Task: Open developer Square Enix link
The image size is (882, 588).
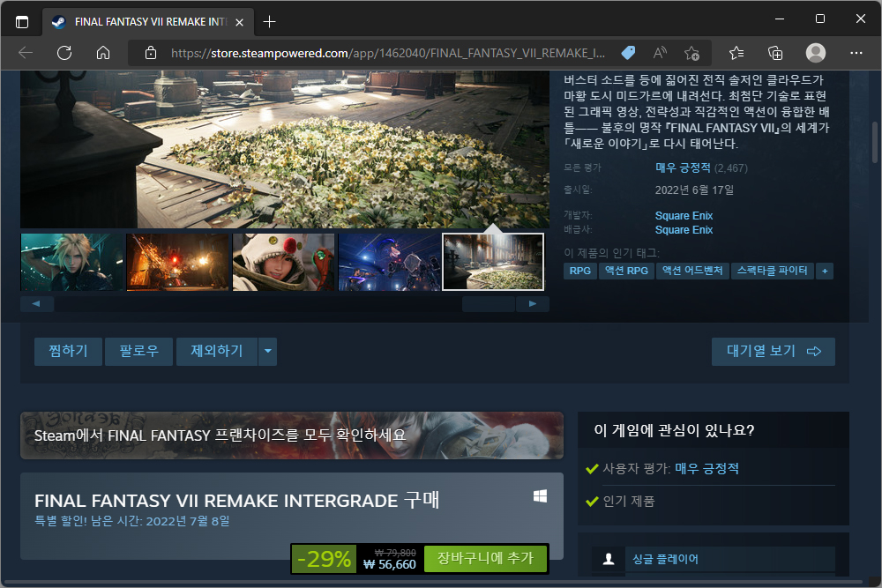Action: pyautogui.click(x=684, y=215)
